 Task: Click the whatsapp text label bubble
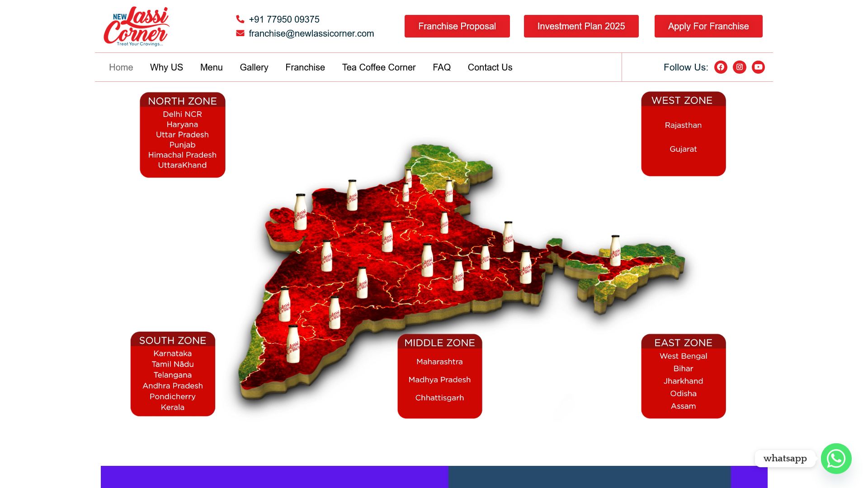tap(785, 458)
